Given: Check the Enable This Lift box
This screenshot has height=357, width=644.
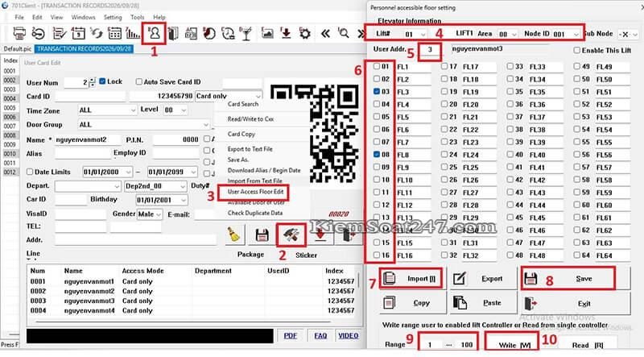Looking at the screenshot, I should point(577,50).
